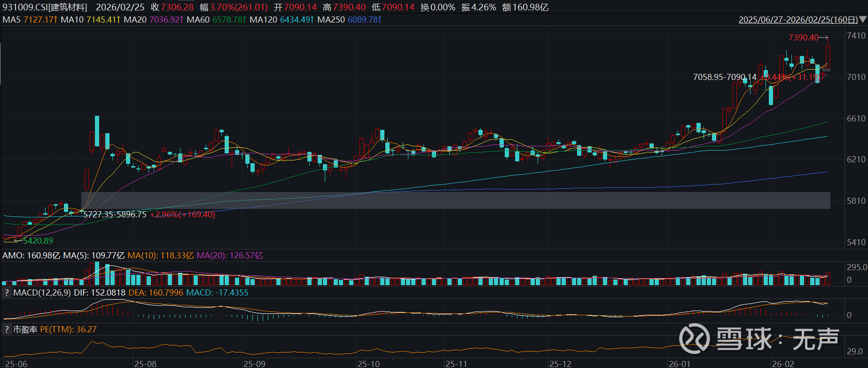The width and height of the screenshot is (868, 368).
Task: Click the 市盈率 help question mark icon
Action: pos(7,329)
